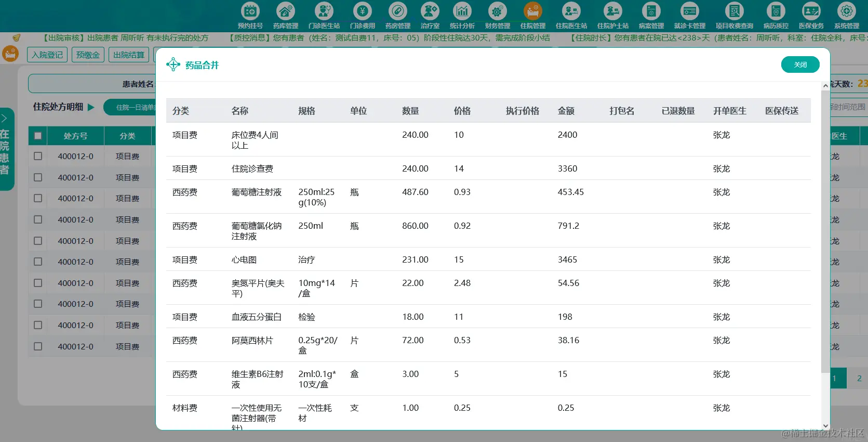Click the orange hospital bed icon at left
The image size is (868, 442).
pos(10,54)
